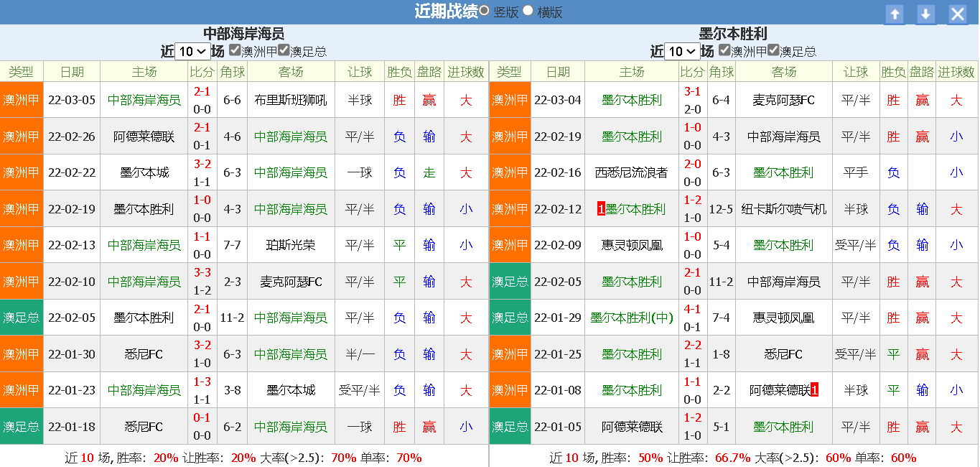Click 盘路 column header in right table
The height and width of the screenshot is (467, 980).
pyautogui.click(x=922, y=72)
